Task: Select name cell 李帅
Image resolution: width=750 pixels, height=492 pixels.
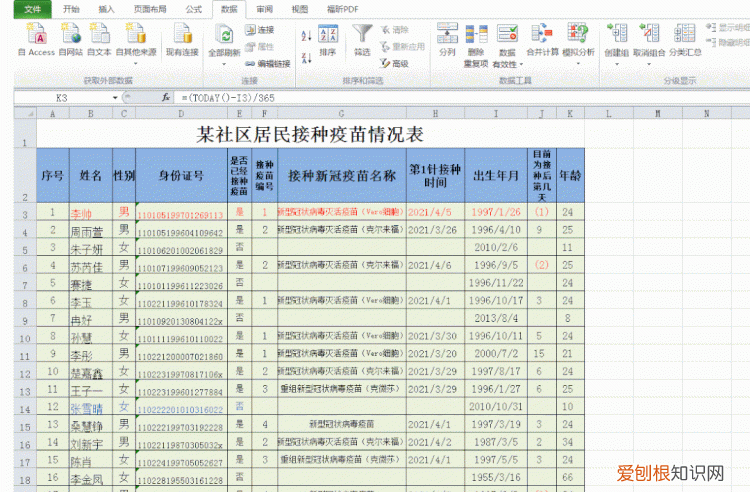Action: (91, 212)
